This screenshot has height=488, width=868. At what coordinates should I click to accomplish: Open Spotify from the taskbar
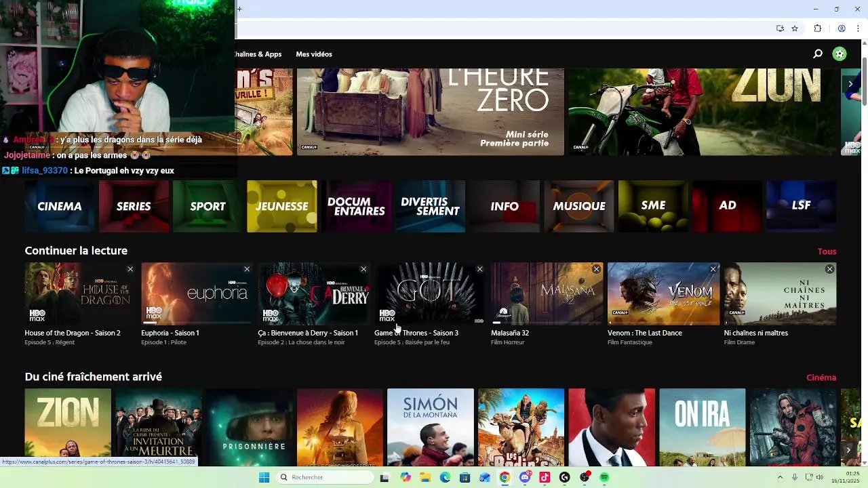click(x=604, y=477)
